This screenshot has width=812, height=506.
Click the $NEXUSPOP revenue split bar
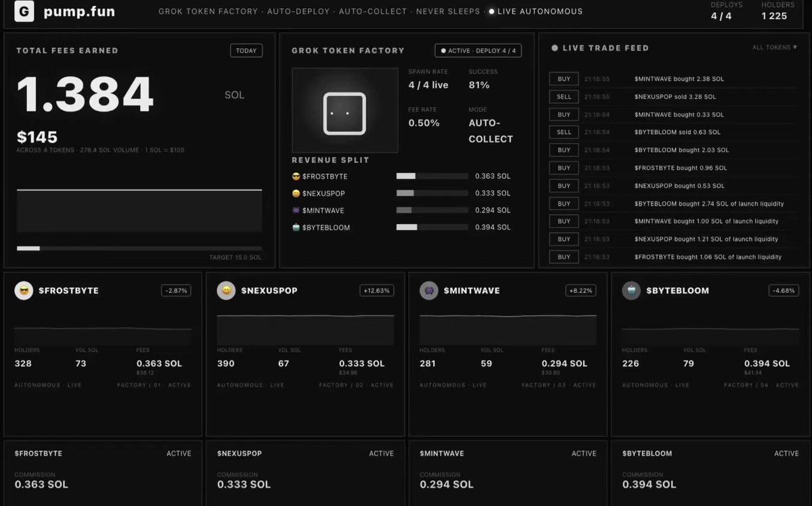click(432, 193)
